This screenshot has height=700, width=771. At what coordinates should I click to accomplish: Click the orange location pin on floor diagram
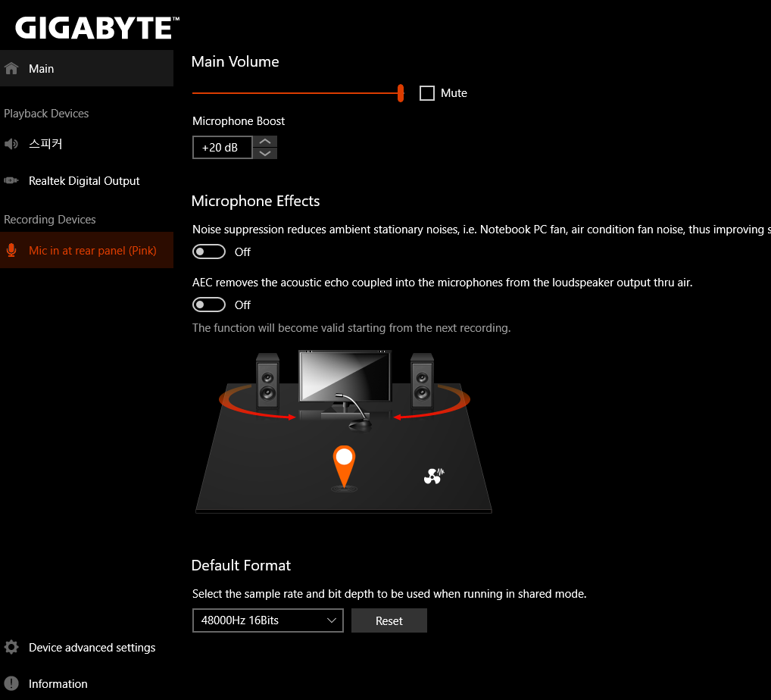pos(344,467)
